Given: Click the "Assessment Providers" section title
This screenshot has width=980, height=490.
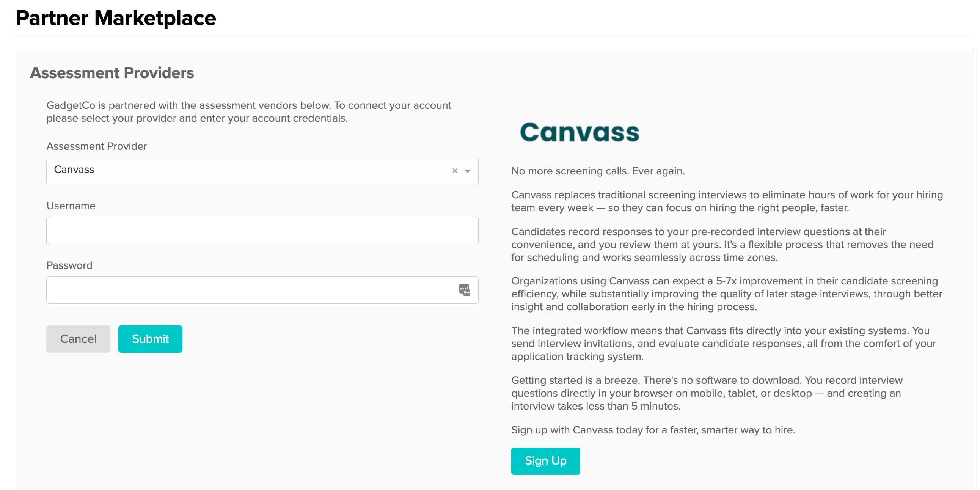Looking at the screenshot, I should point(112,73).
